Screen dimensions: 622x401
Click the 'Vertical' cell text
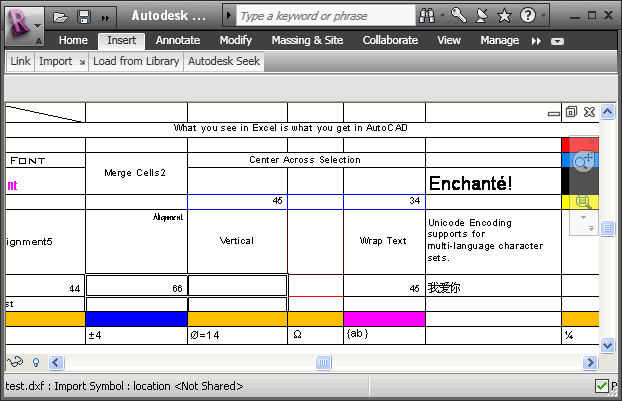(236, 241)
